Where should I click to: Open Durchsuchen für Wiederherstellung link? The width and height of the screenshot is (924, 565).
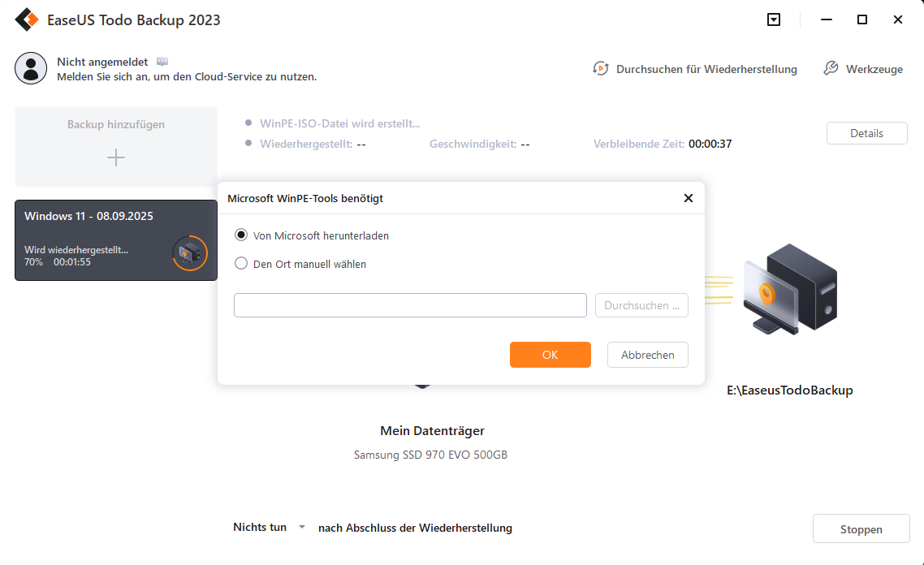(x=706, y=69)
